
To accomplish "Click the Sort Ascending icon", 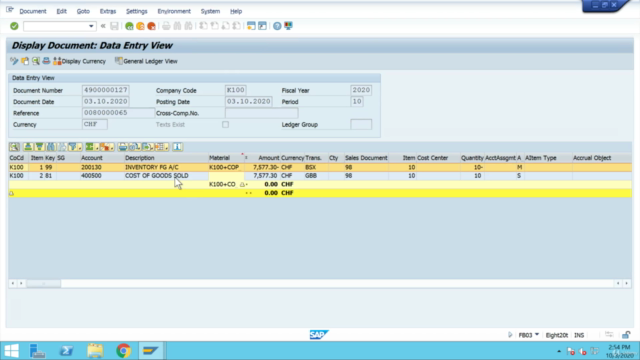I will coord(28,147).
